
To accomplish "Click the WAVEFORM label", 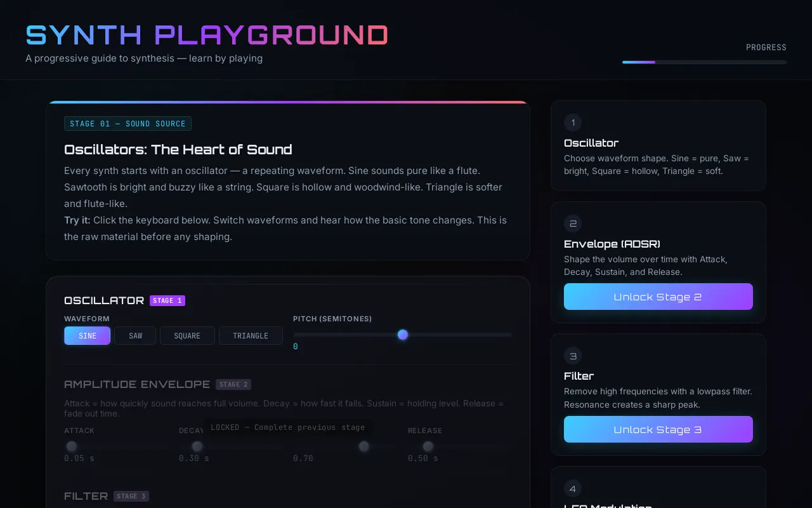I will (x=87, y=319).
